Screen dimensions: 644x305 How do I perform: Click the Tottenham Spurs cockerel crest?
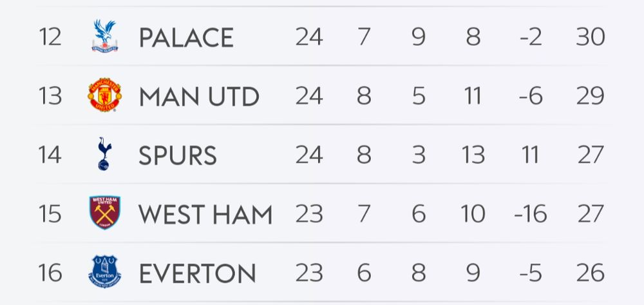click(104, 155)
